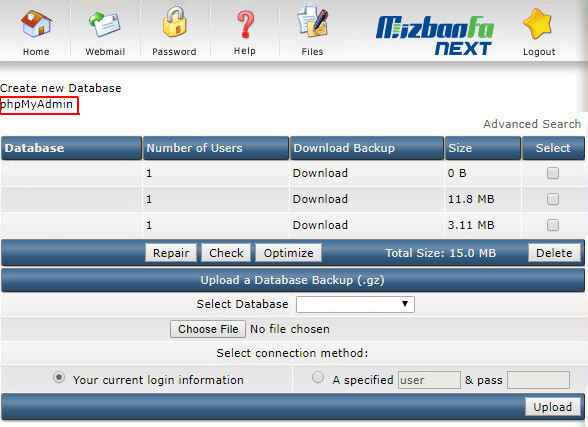Tick checkbox for the 0 B database

[553, 173]
